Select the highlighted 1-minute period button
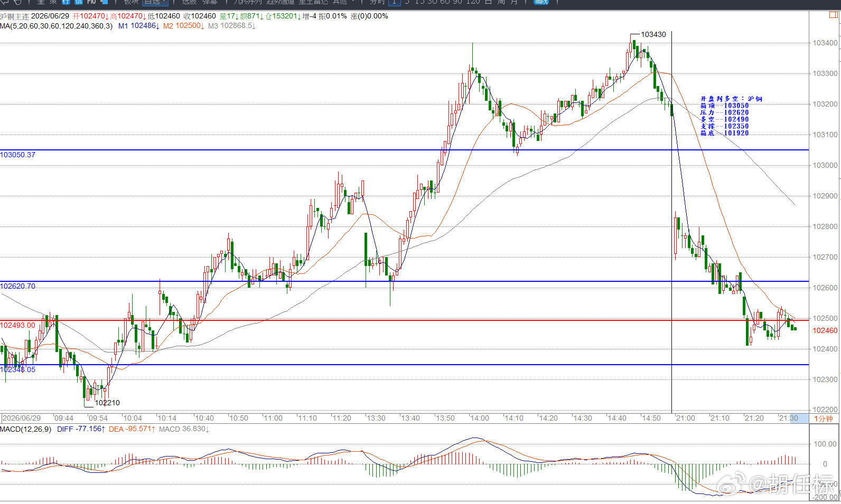The height and width of the screenshot is (504, 841). tap(394, 2)
